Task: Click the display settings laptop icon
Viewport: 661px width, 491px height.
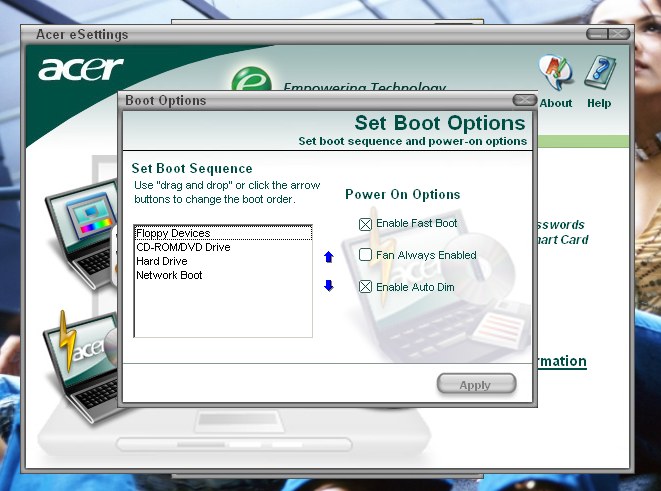Action: [81, 234]
